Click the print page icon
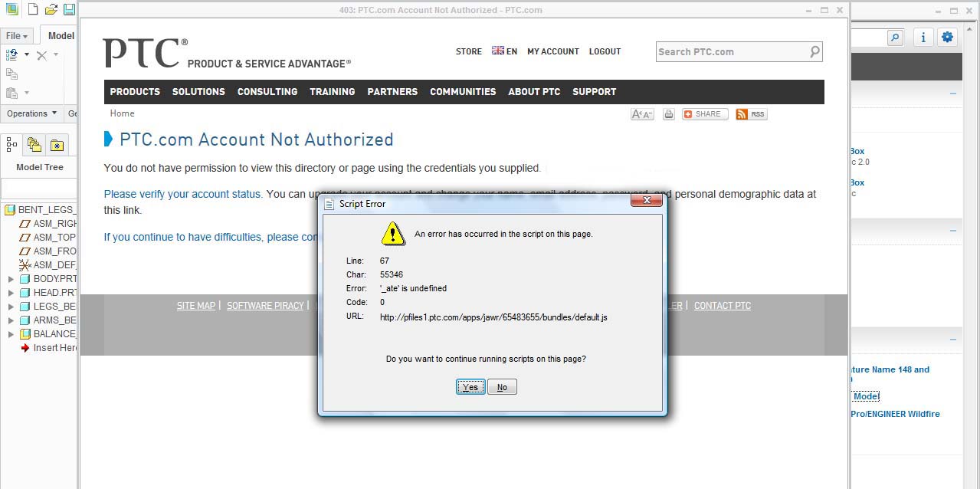Viewport: 980px width, 489px height. coord(668,114)
